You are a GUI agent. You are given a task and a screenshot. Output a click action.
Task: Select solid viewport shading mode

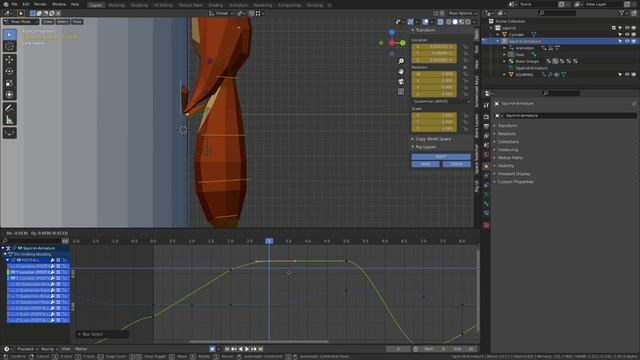455,22
